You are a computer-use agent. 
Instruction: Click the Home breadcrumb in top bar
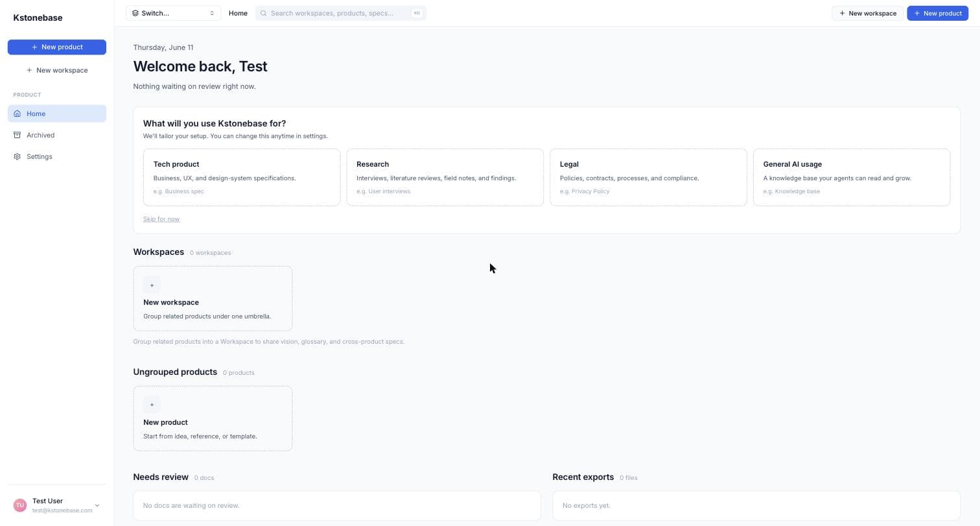click(x=238, y=13)
